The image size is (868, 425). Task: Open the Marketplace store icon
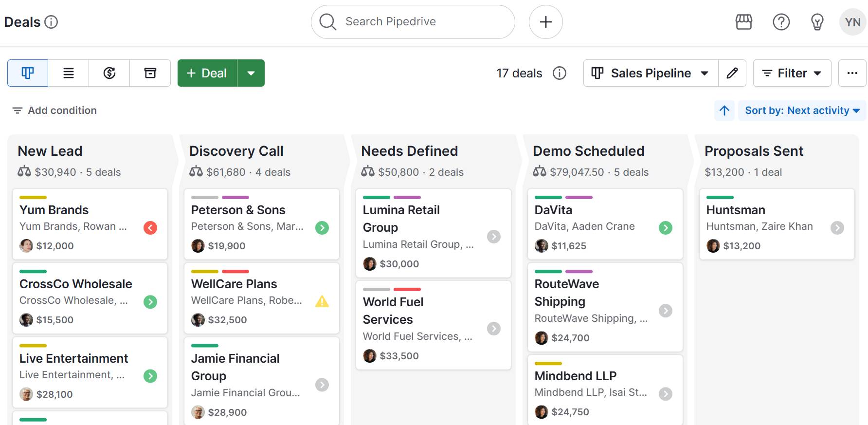[744, 22]
